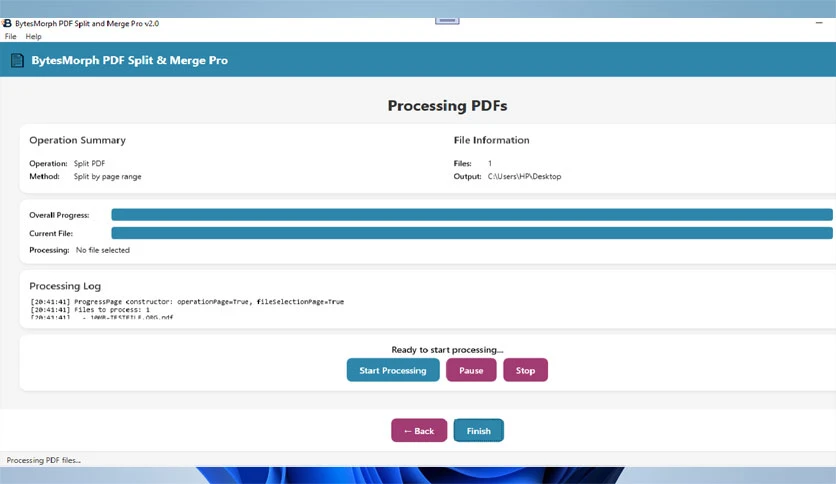Click the 'File Information' heading
Viewport: 836px width, 484px height.
tap(492, 140)
